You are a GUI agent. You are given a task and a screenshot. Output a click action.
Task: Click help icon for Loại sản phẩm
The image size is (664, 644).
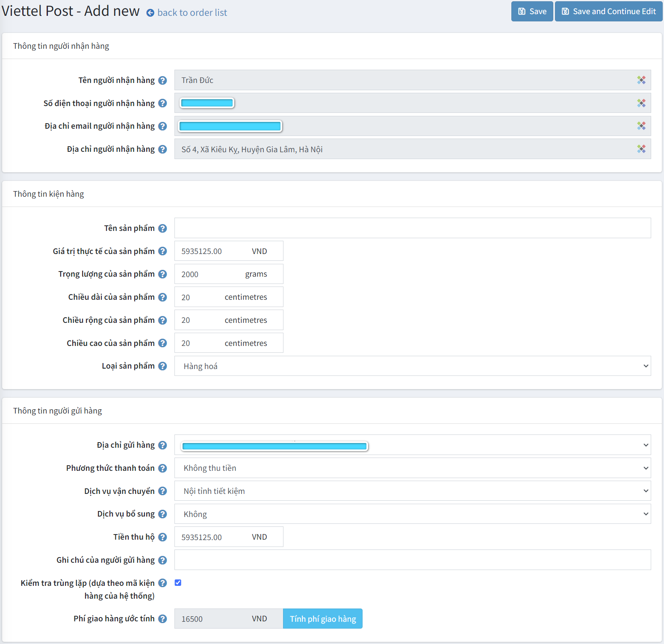(x=162, y=366)
